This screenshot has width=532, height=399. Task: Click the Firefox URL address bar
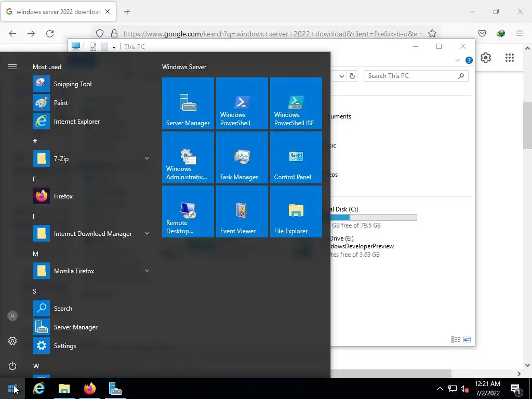tap(272, 34)
